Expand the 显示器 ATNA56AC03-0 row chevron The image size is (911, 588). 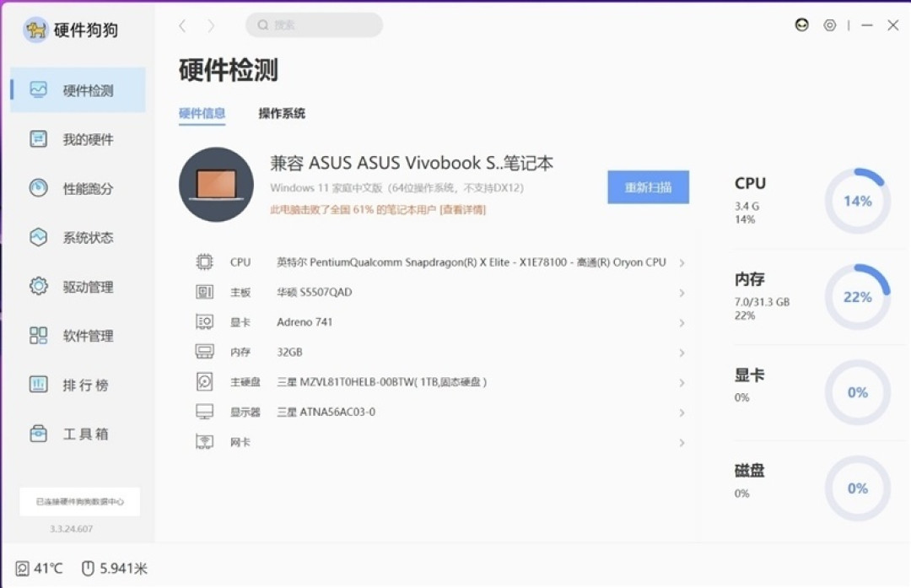[x=682, y=413]
